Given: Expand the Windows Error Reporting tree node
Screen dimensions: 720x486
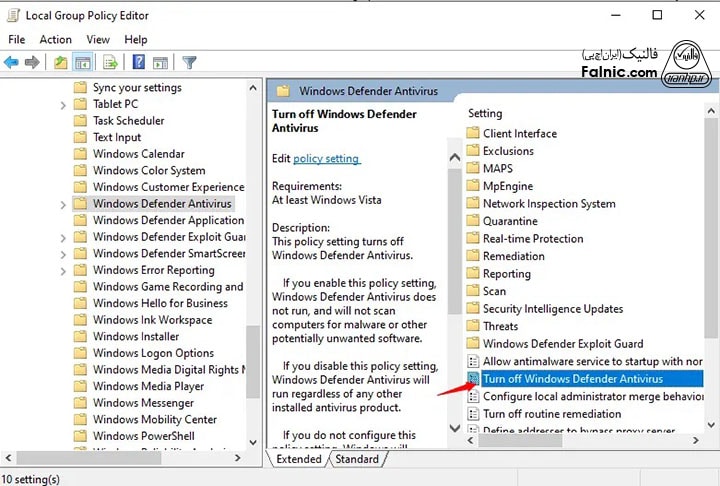Looking at the screenshot, I should coord(64,270).
